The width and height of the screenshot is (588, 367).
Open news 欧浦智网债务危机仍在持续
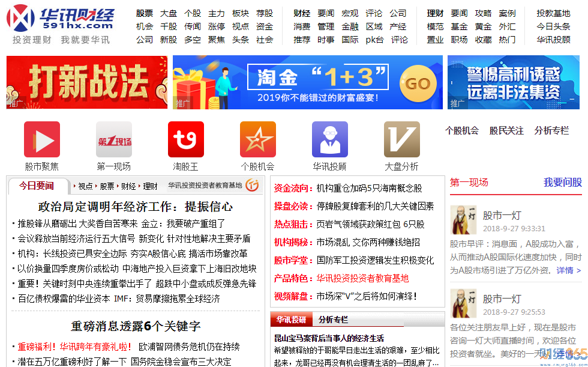tap(189, 347)
